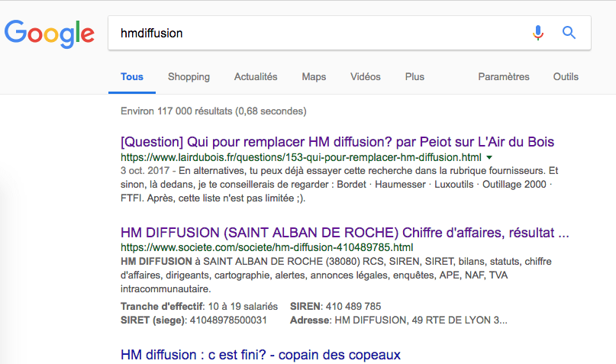Click the results count text 'Environ 117 000 résultats'
Image resolution: width=616 pixels, height=364 pixels.
177,111
